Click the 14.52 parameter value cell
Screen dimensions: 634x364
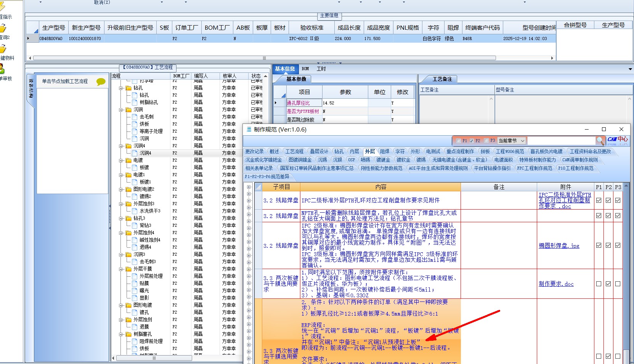tap(345, 103)
